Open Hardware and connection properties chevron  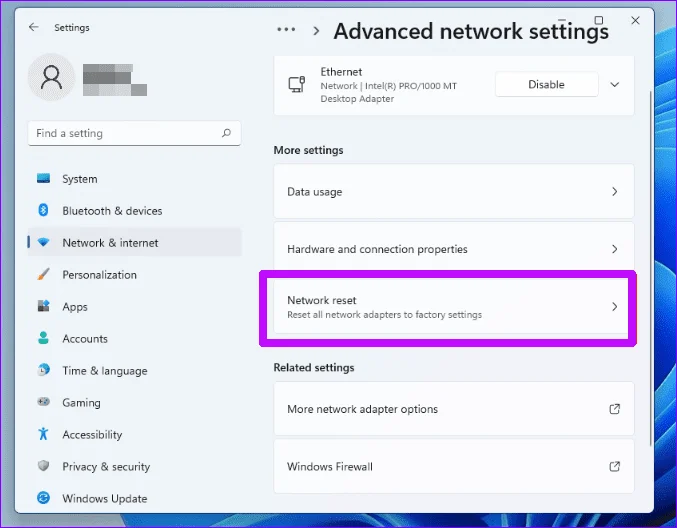[x=614, y=249]
